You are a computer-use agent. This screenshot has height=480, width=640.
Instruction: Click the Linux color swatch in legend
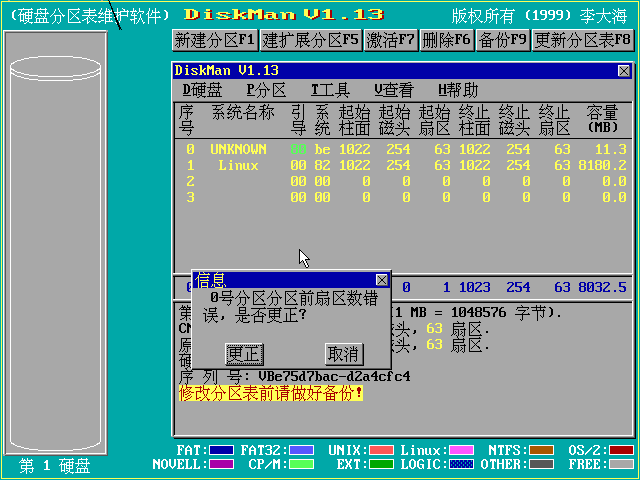click(462, 450)
